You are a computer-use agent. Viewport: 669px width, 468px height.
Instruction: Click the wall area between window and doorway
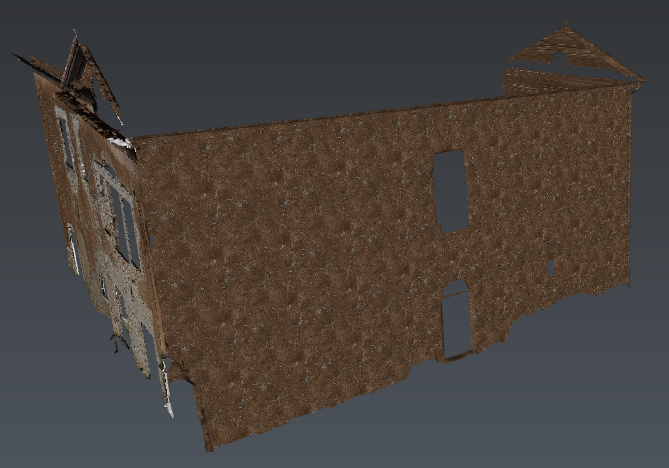click(x=453, y=258)
